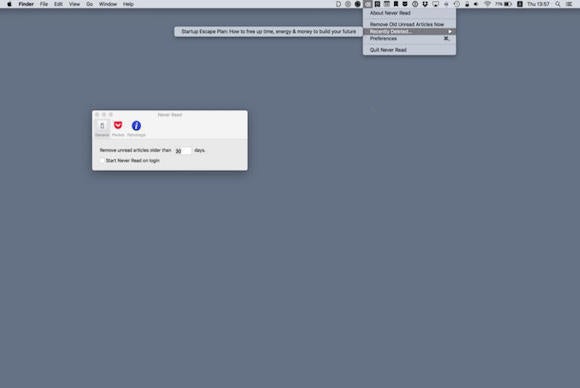Open the Pocket preferences tab
580x388 pixels.
[118, 128]
